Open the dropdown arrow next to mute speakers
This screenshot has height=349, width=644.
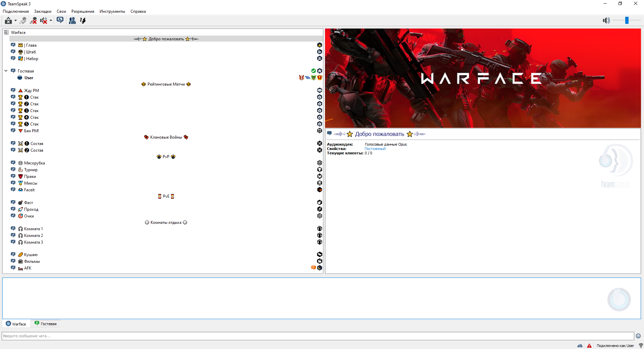pos(51,20)
